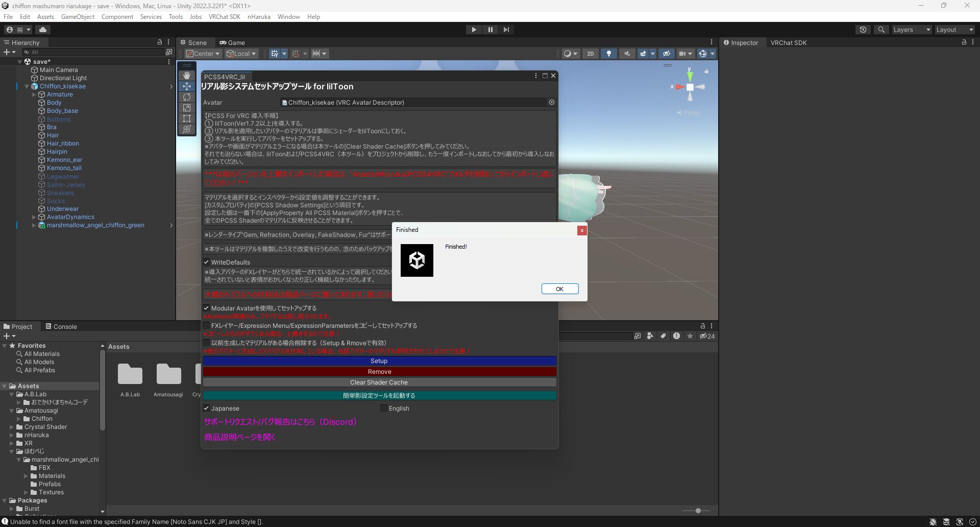Select the Scale tool
This screenshot has width=980, height=527.
[187, 108]
